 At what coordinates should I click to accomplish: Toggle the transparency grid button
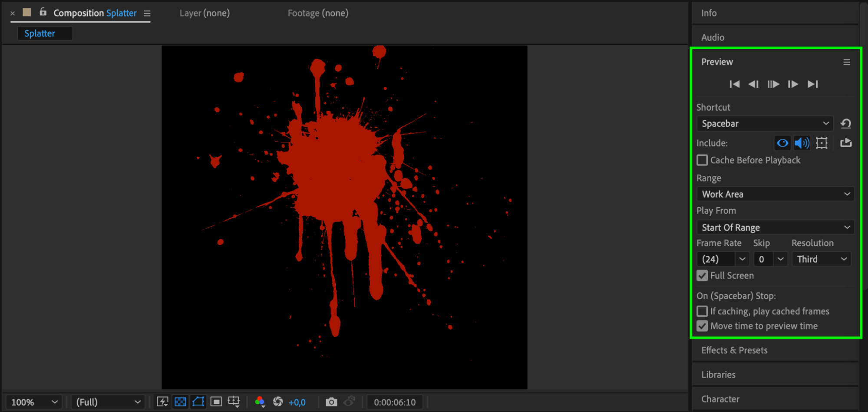tap(180, 402)
